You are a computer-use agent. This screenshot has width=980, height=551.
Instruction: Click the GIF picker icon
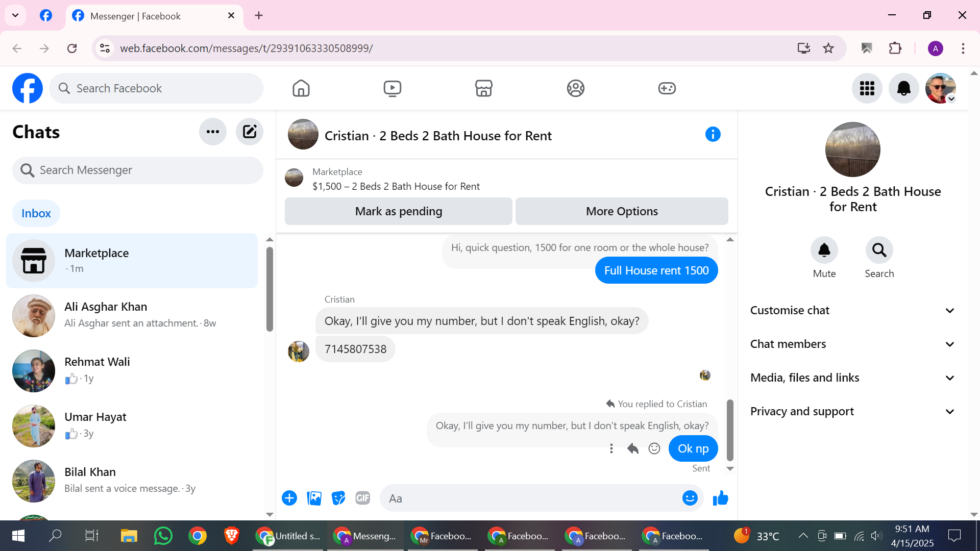tap(362, 498)
